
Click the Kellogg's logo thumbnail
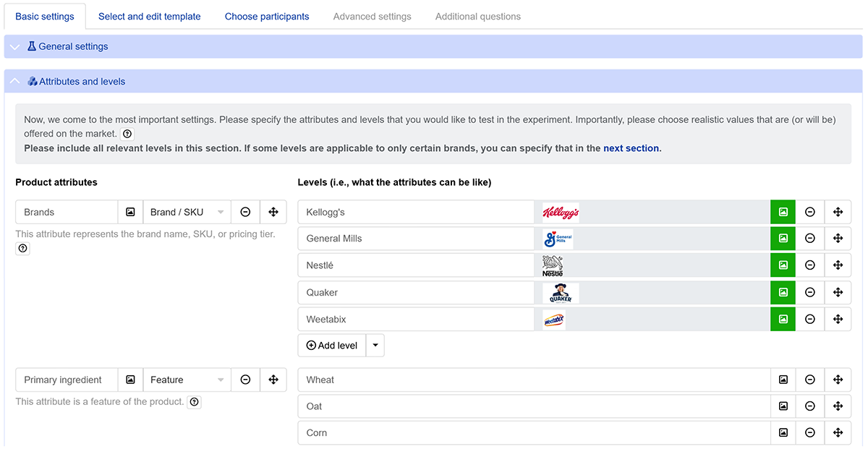pyautogui.click(x=561, y=212)
